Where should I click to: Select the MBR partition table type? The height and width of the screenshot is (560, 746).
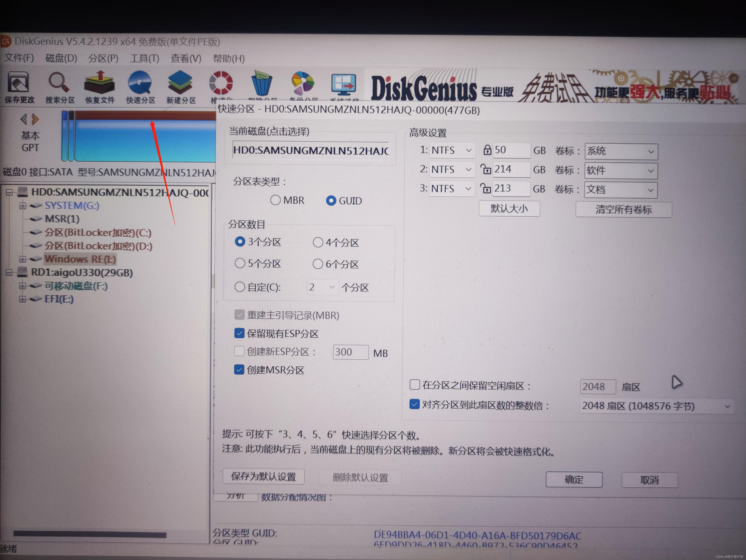coord(276,200)
